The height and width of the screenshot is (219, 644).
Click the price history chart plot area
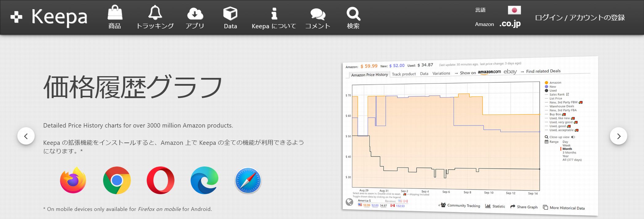coord(446,136)
